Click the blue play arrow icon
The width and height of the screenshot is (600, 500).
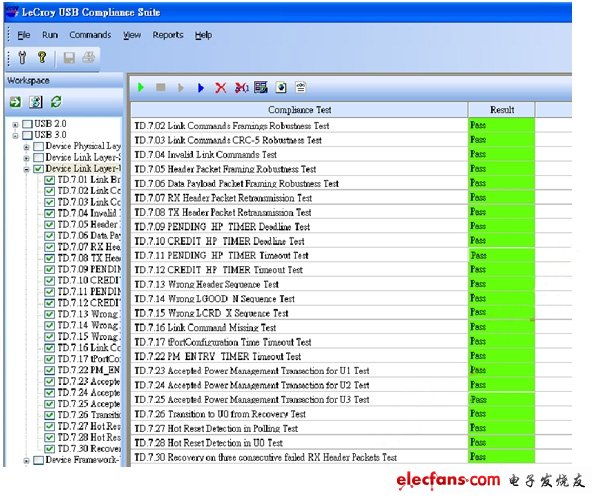(201, 88)
